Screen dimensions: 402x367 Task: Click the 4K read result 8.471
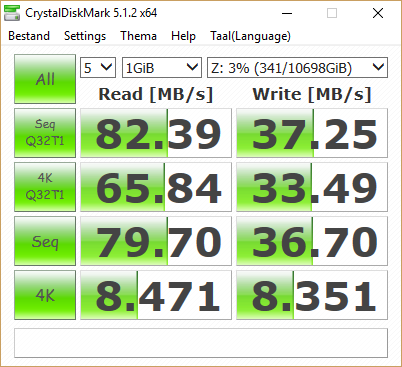tap(156, 295)
